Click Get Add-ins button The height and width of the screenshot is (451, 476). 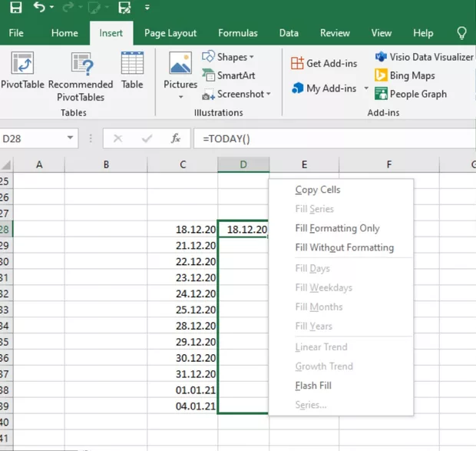coord(323,63)
